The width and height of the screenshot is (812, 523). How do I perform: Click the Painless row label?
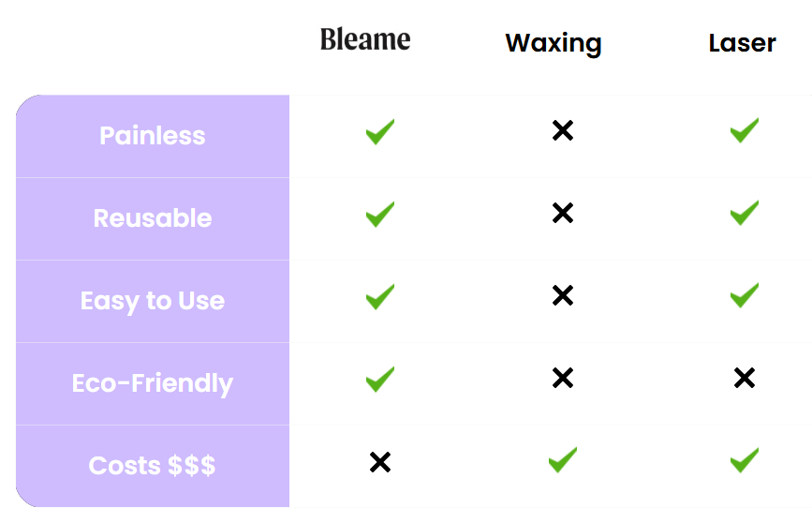coord(153,136)
